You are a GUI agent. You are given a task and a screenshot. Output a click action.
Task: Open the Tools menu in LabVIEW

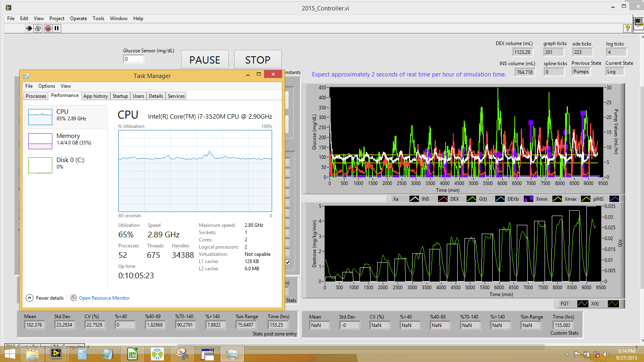point(98,19)
